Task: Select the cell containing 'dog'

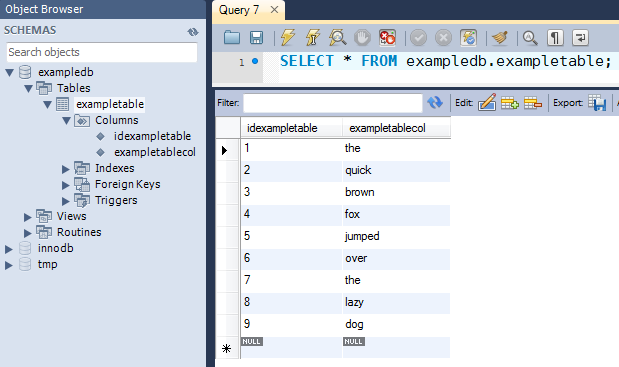Action: (x=396, y=325)
